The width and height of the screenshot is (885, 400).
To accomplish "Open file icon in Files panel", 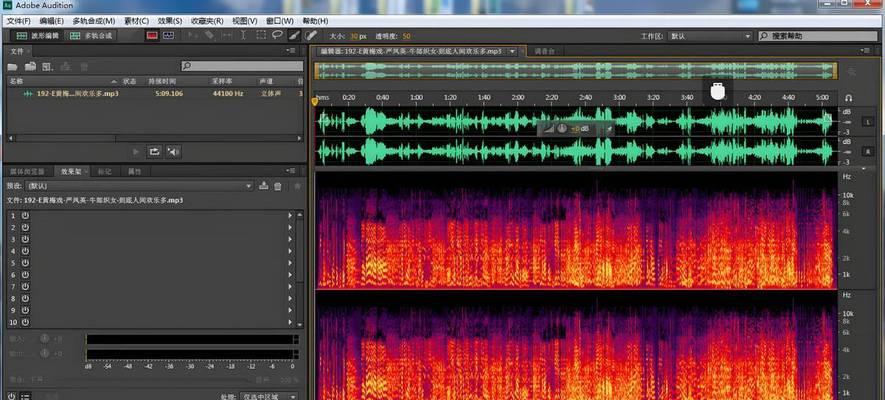I will pos(12,67).
